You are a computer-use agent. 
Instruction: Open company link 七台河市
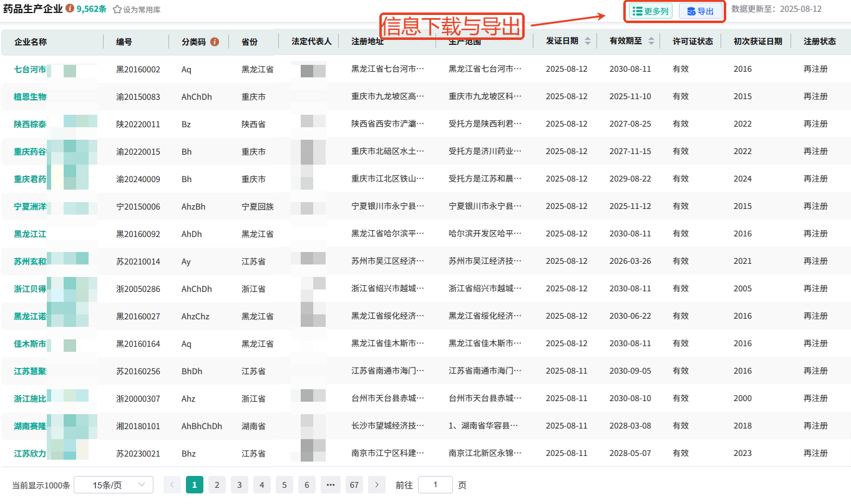[30, 69]
